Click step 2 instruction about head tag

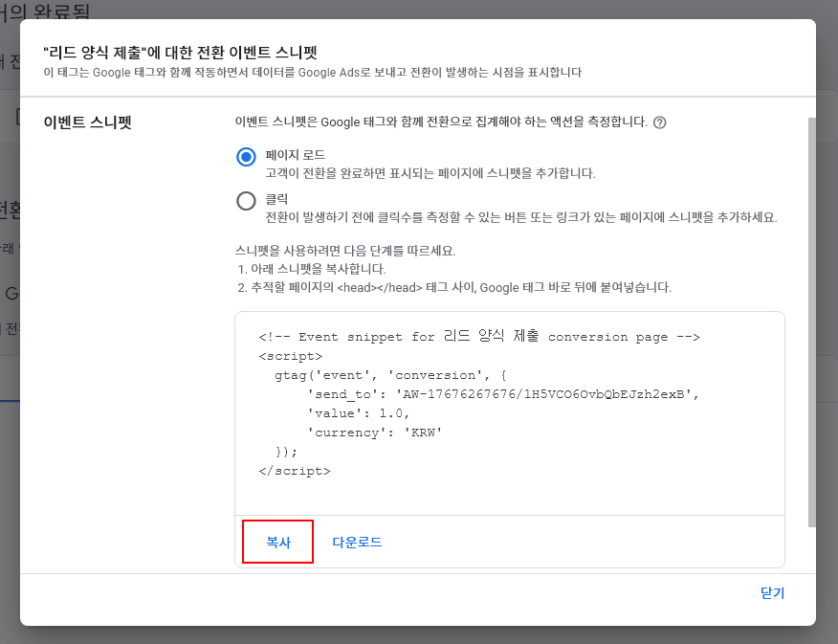point(454,287)
